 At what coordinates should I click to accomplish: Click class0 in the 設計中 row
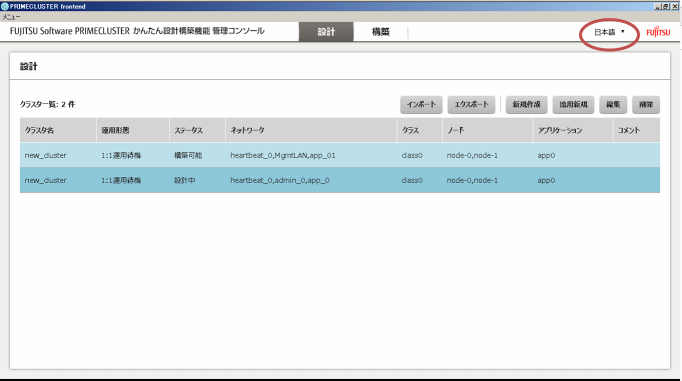point(412,180)
